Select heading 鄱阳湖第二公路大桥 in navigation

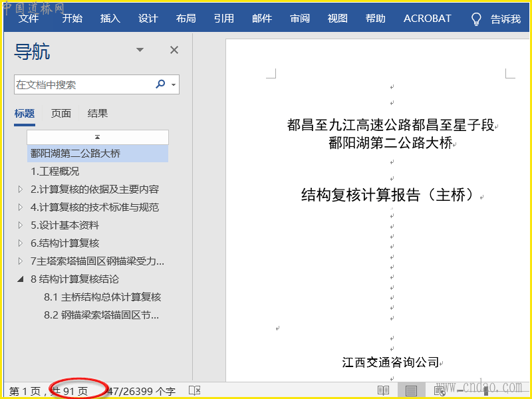[98, 154]
